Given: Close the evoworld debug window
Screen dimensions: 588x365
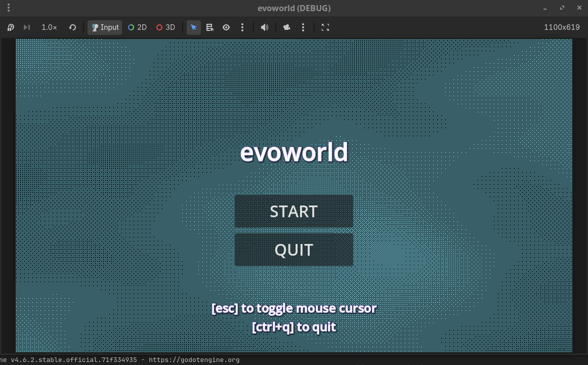Looking at the screenshot, I should 579,8.
